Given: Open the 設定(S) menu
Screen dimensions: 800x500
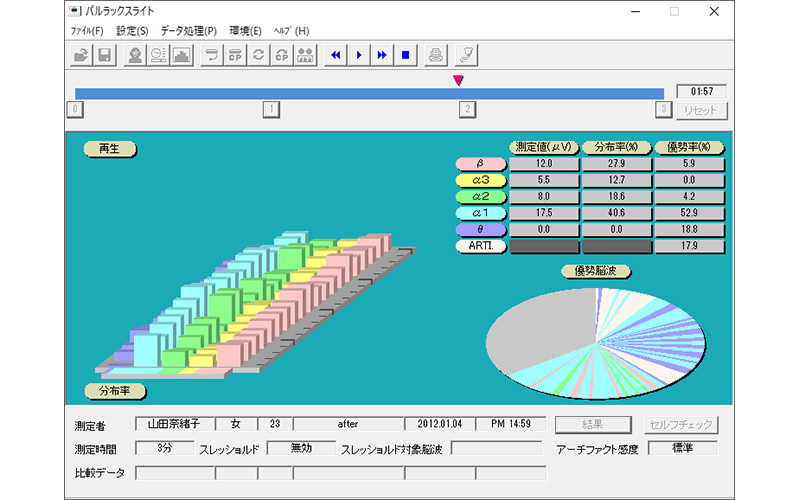Looking at the screenshot, I should [x=132, y=31].
